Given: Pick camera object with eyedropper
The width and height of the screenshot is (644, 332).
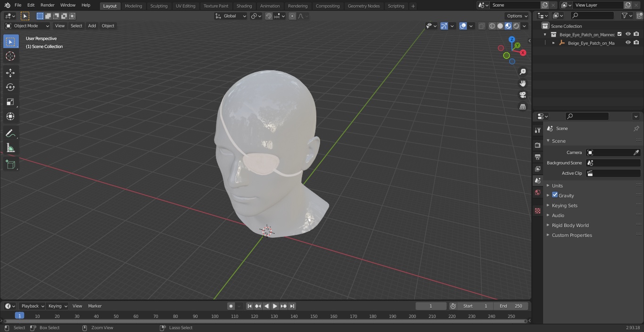Looking at the screenshot, I should point(636,153).
